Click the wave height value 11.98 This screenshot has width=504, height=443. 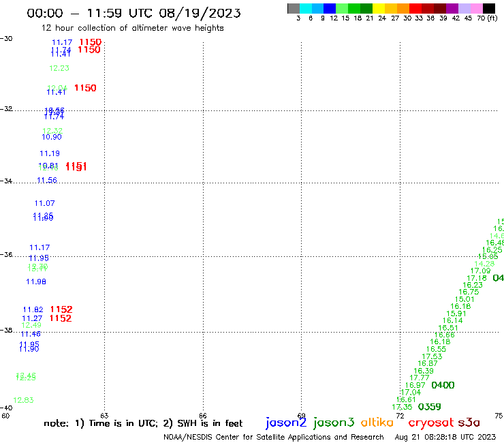36,282
